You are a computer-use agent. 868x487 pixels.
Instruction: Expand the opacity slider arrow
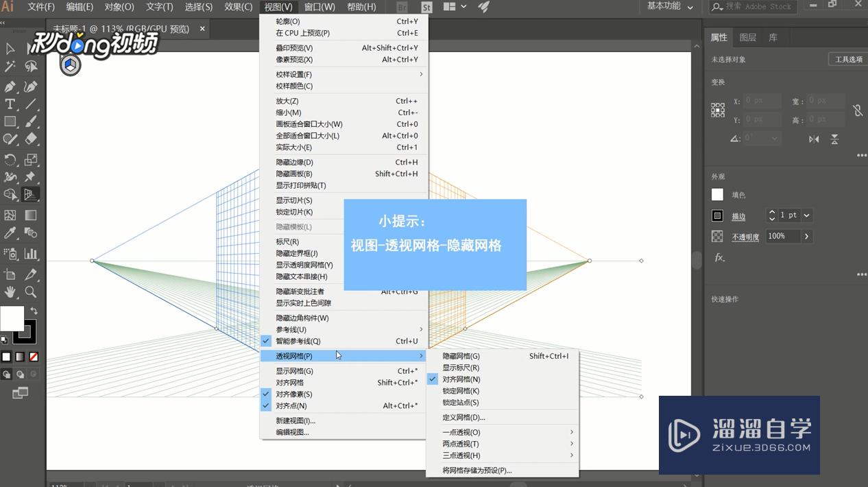click(x=807, y=236)
